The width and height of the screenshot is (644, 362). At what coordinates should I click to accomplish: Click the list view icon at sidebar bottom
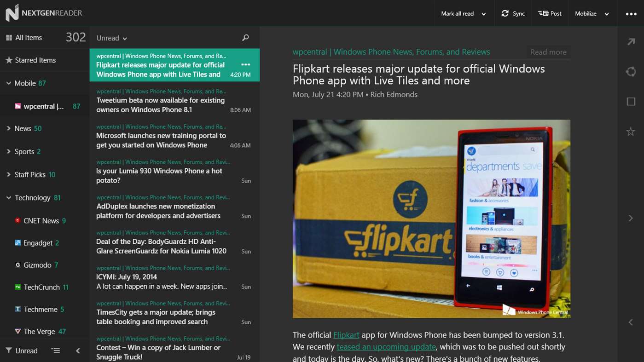tap(56, 351)
